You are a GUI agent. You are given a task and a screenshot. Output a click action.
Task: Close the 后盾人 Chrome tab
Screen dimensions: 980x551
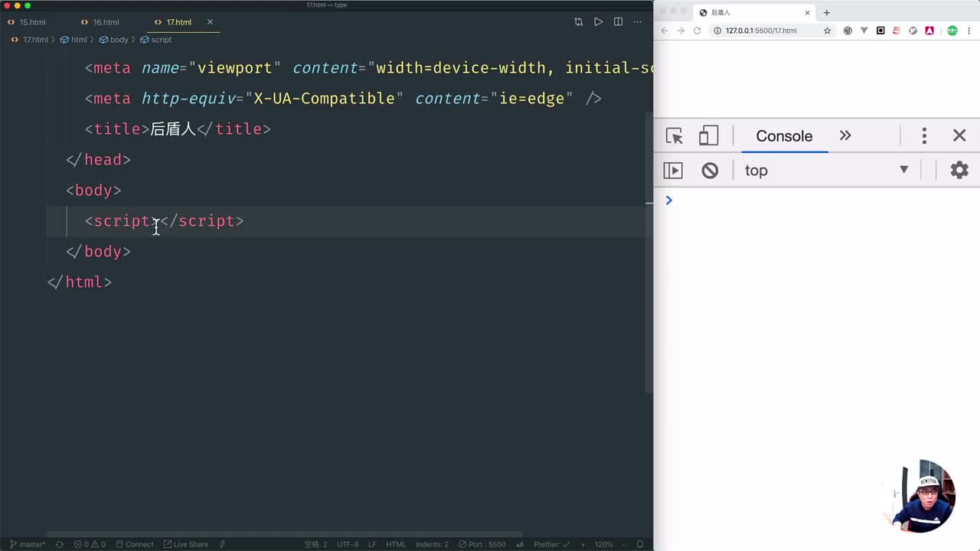click(807, 12)
